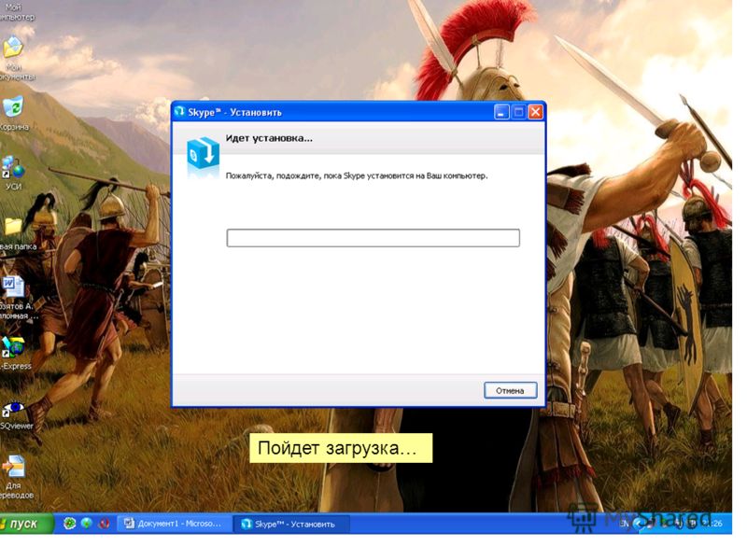Open the Пуск start menu
The height and width of the screenshot is (560, 747).
point(25,524)
